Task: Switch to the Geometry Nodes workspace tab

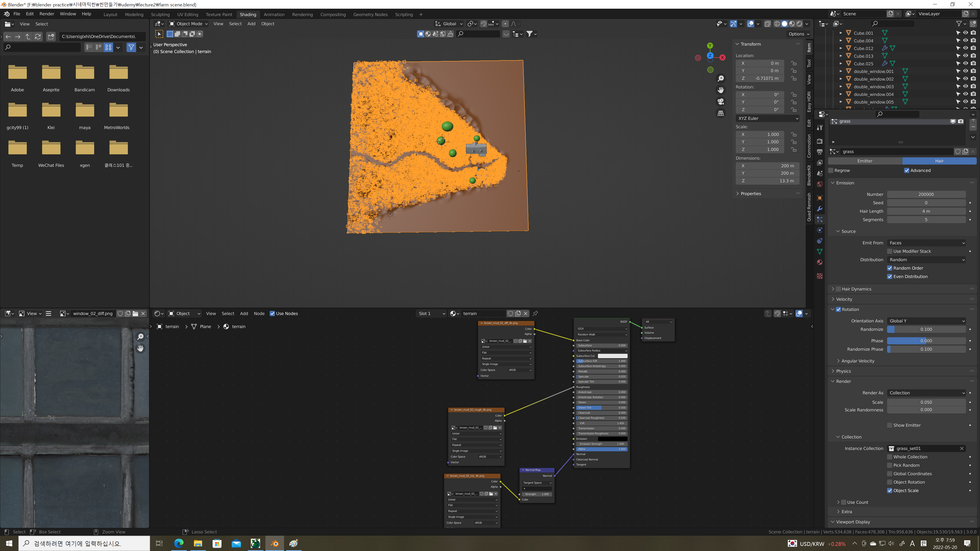Action: point(370,15)
